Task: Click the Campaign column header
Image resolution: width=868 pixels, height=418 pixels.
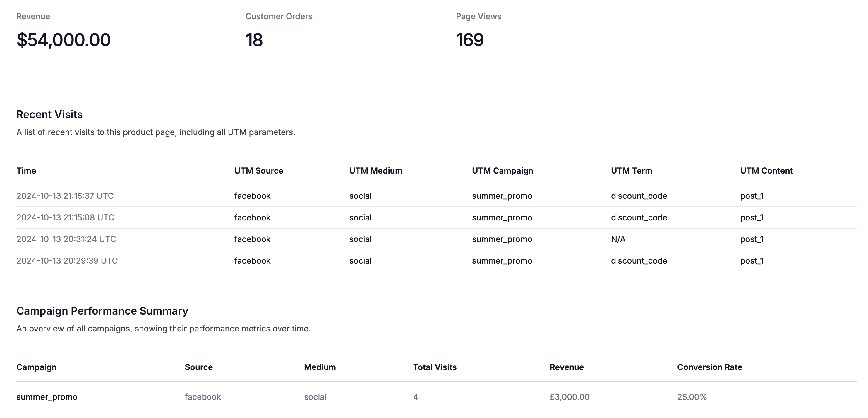Action: [36, 367]
